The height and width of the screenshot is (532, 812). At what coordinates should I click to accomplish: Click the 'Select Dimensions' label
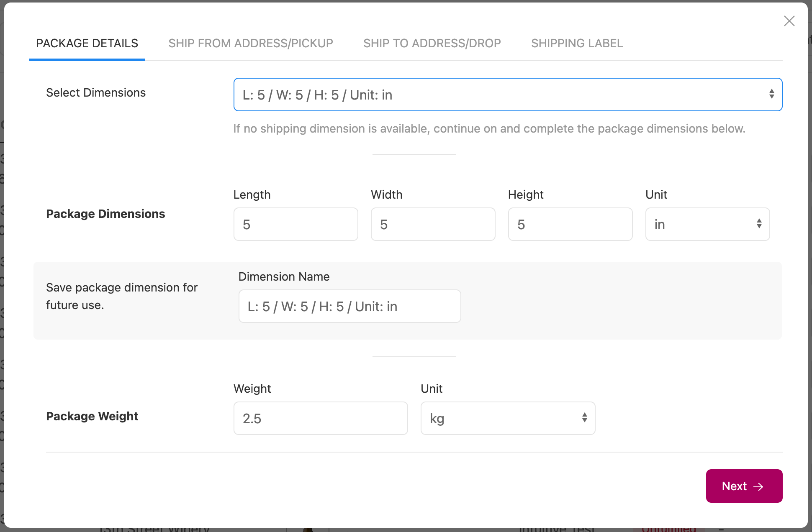(96, 92)
